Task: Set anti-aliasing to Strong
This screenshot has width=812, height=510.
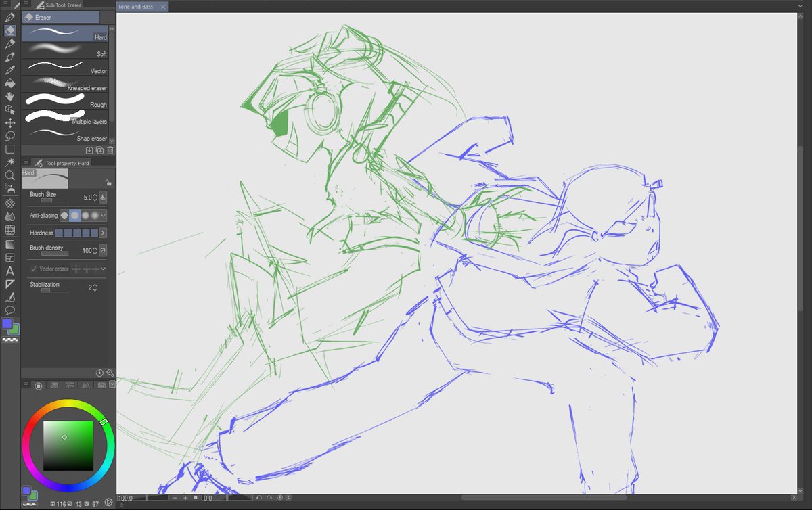Action: point(95,215)
